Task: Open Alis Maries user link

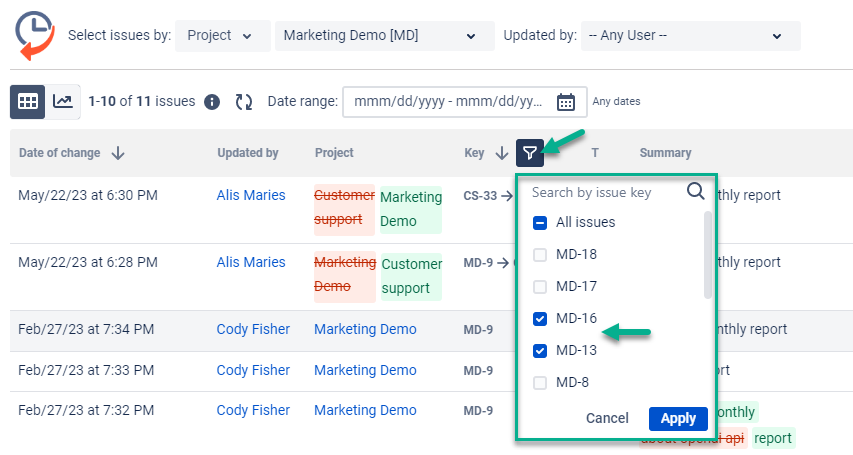Action: click(251, 196)
